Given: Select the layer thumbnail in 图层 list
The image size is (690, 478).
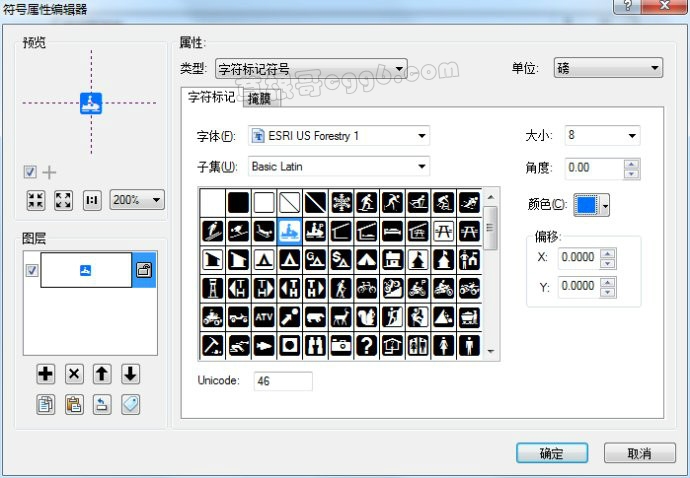Looking at the screenshot, I should [86, 270].
